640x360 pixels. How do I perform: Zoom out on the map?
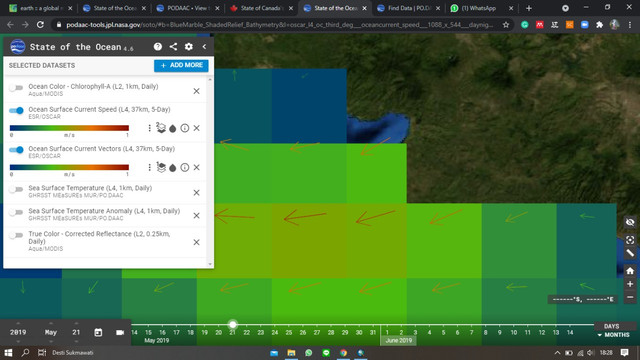[630, 297]
